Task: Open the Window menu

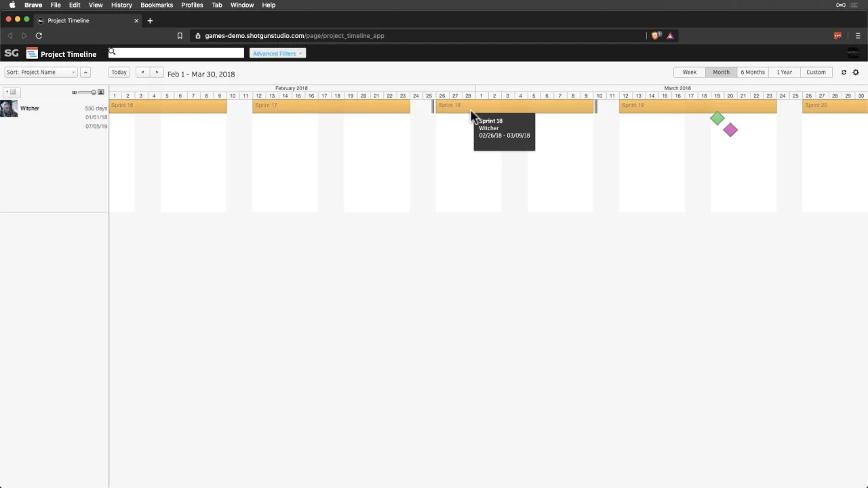Action: 242,5
